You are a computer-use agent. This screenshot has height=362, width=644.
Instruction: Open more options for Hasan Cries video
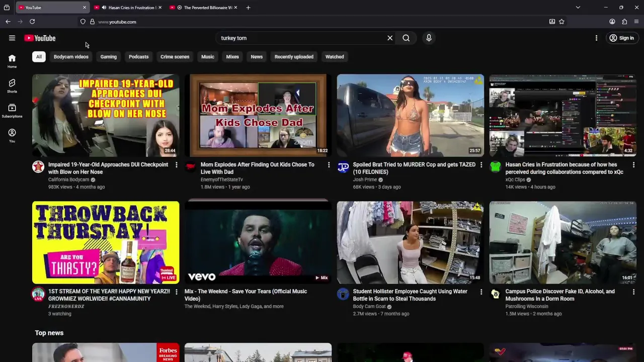point(633,165)
